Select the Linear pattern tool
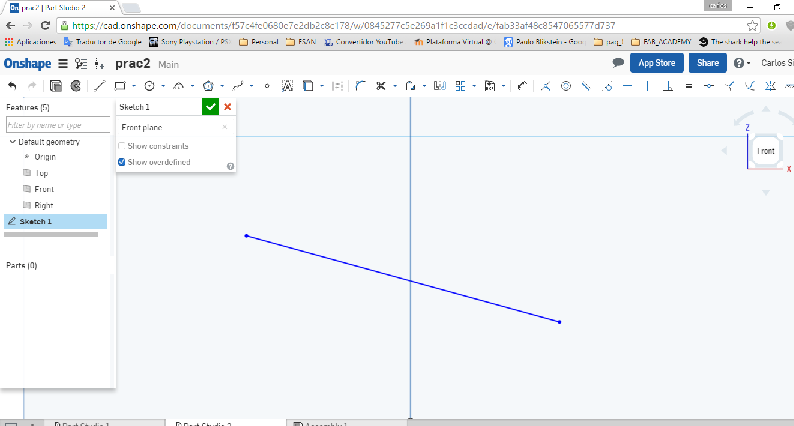The height and width of the screenshot is (426, 794). 460,86
